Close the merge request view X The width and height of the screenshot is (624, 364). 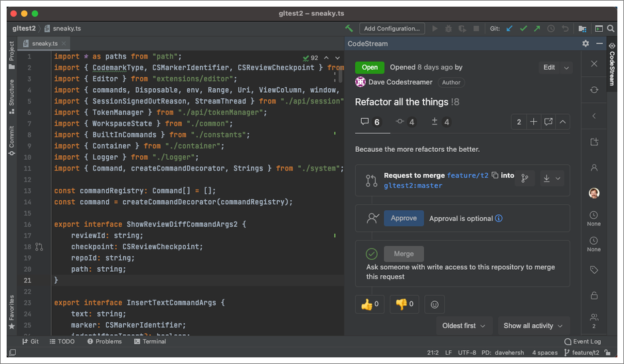tap(593, 64)
